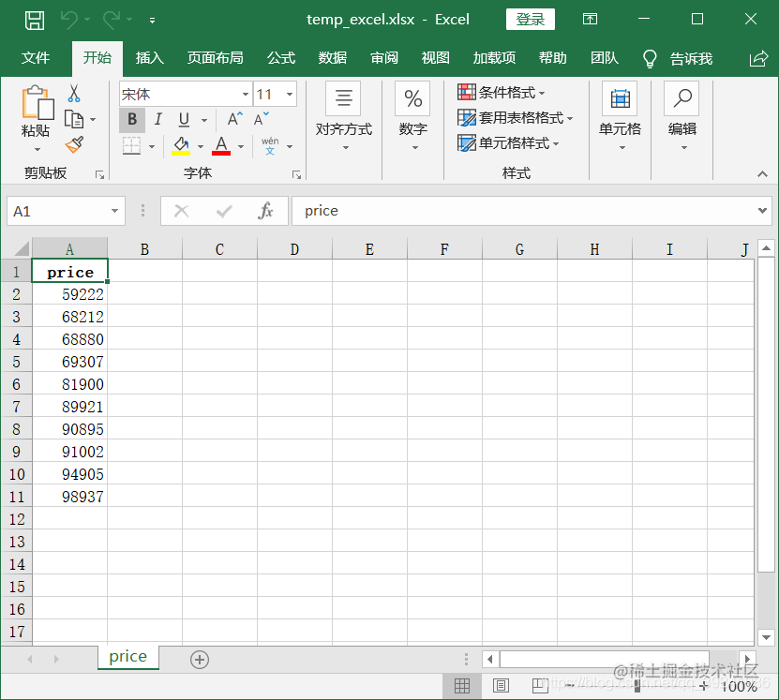Screen dimensions: 779x700
Task: Apply the Percent number style icon
Action: (412, 97)
